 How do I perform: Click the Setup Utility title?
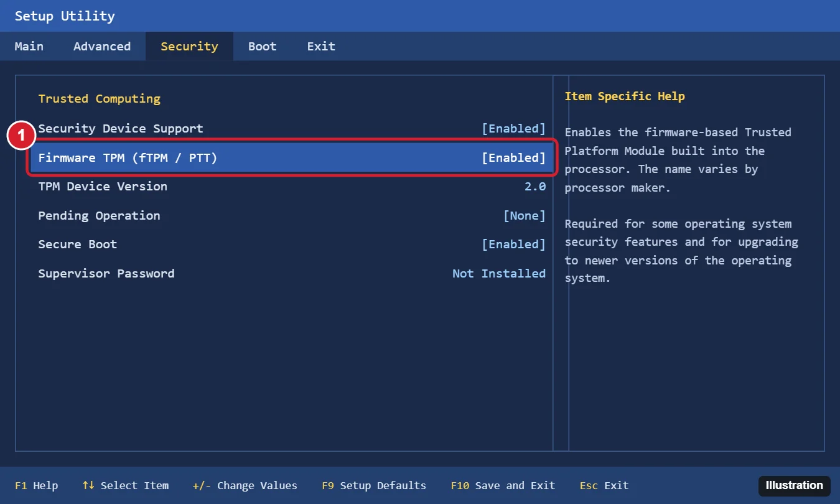point(65,16)
